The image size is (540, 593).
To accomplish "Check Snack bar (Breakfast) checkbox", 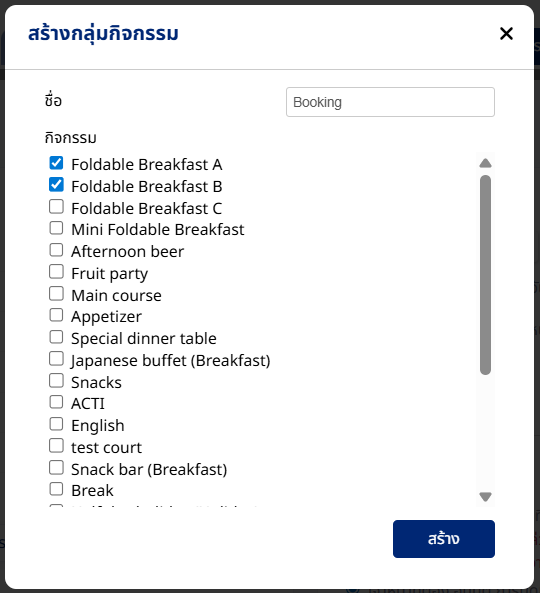I will click(56, 468).
